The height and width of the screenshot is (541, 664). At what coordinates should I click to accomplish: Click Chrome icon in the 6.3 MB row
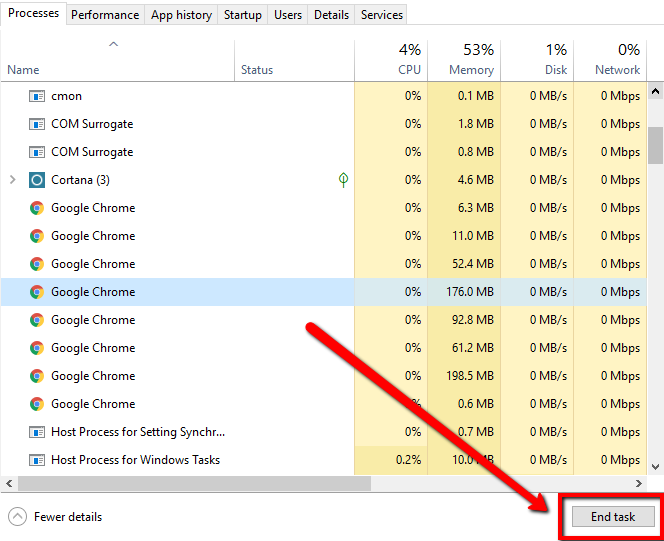click(x=37, y=208)
